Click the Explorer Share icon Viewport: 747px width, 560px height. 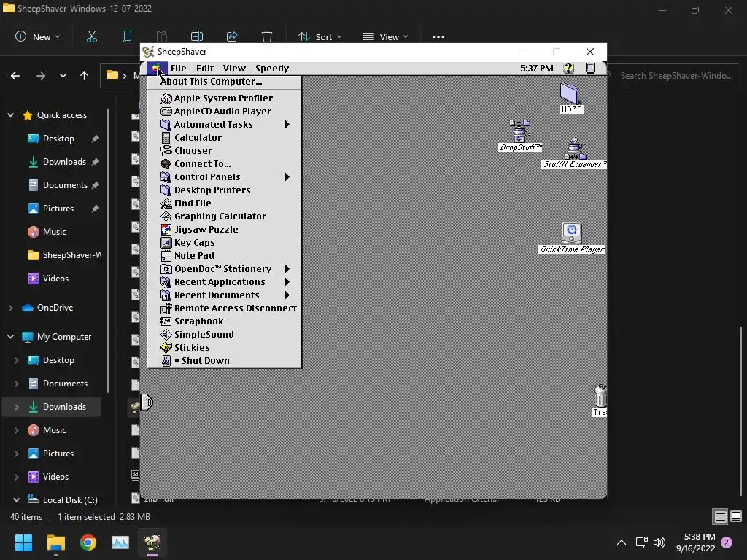tap(232, 36)
